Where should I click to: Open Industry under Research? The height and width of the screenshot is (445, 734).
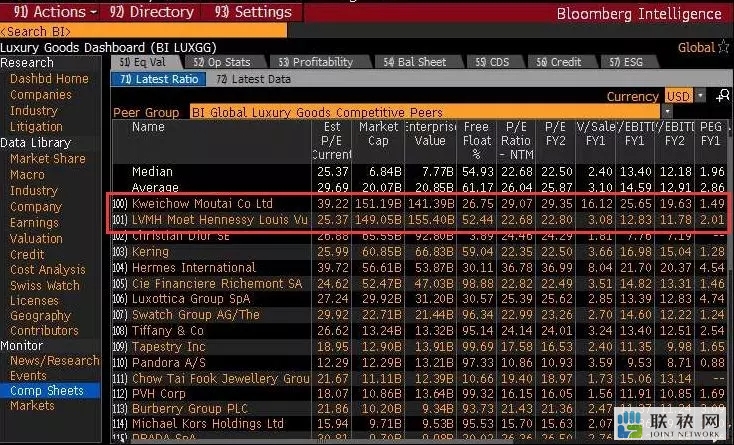(x=33, y=110)
